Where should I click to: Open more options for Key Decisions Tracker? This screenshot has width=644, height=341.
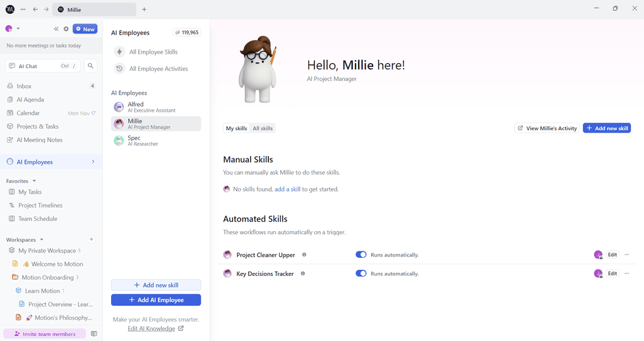click(x=627, y=273)
